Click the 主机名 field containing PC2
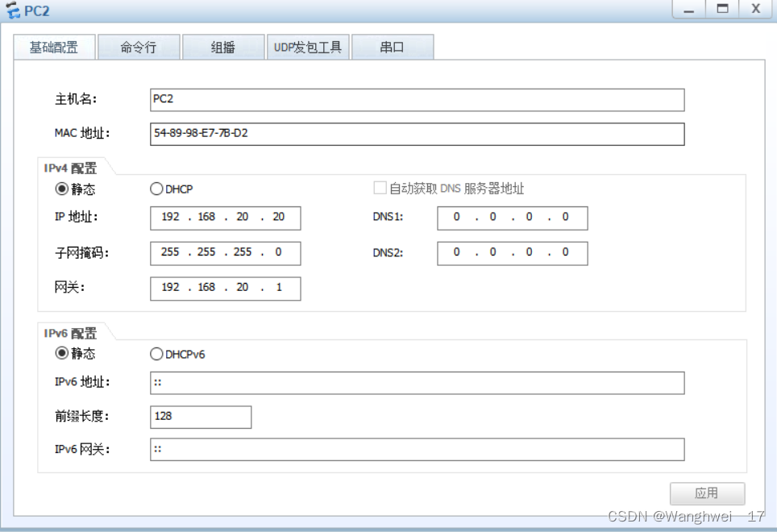The width and height of the screenshot is (777, 532). pyautogui.click(x=418, y=100)
